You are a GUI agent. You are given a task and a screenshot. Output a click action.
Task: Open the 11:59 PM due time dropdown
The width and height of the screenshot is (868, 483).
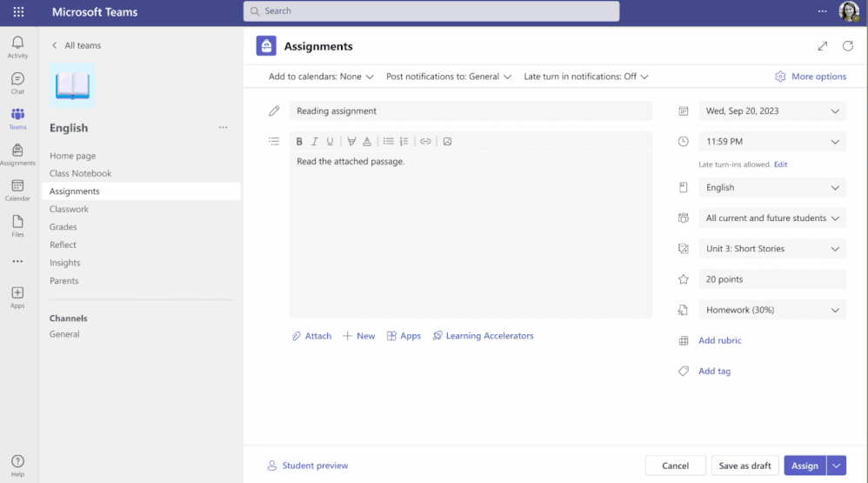tap(772, 141)
